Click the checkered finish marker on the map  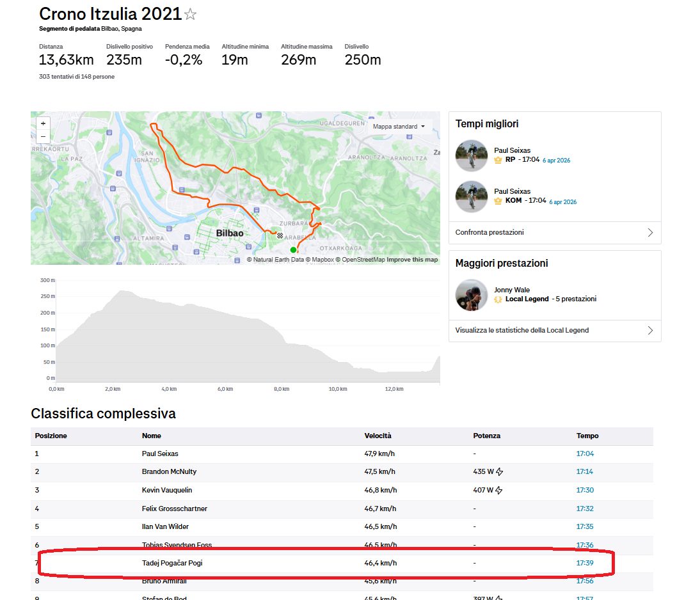click(280, 235)
